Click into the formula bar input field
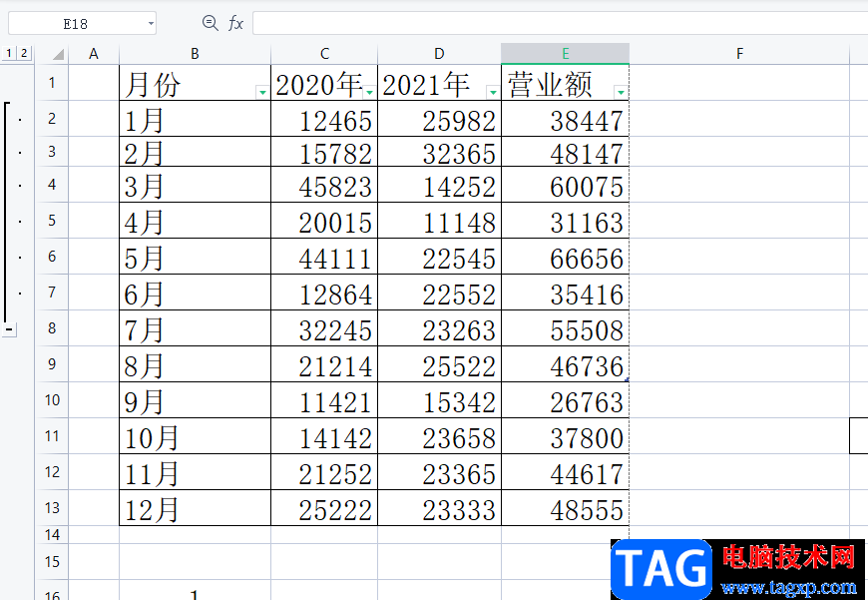The image size is (868, 600). pyautogui.click(x=561, y=23)
